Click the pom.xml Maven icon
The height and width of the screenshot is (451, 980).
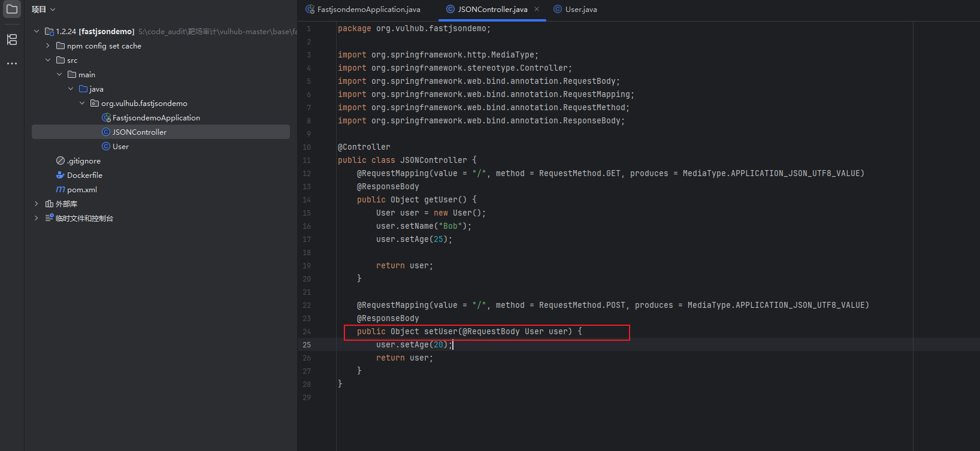(61, 189)
